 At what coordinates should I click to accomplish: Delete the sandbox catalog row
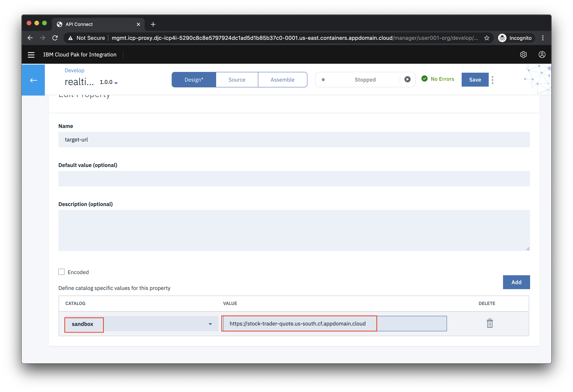point(489,323)
